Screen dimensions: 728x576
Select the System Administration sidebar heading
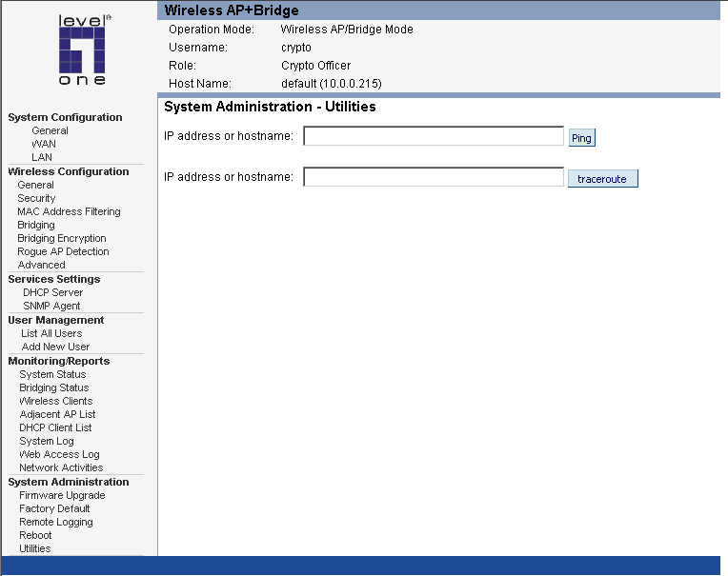coord(69,483)
